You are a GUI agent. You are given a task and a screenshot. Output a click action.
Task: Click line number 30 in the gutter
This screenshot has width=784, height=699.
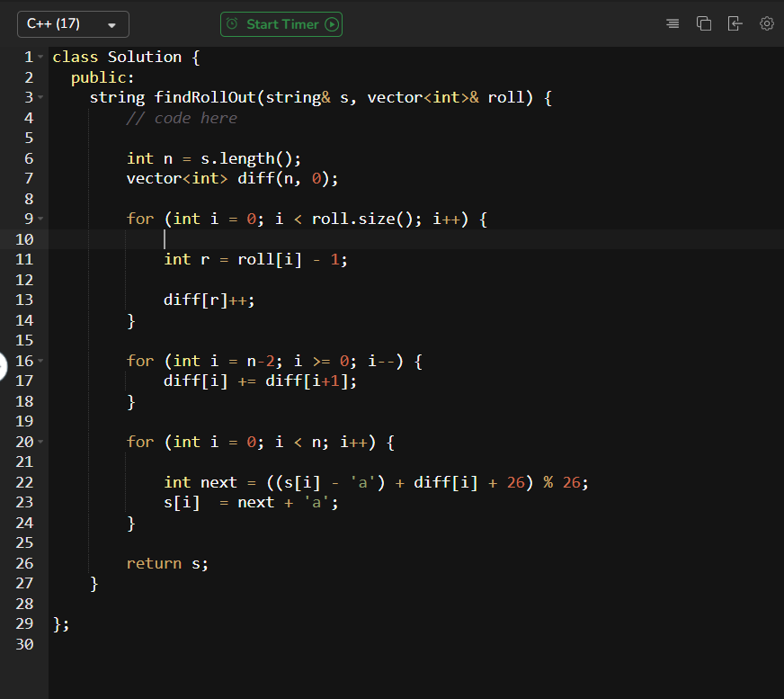pyautogui.click(x=24, y=644)
